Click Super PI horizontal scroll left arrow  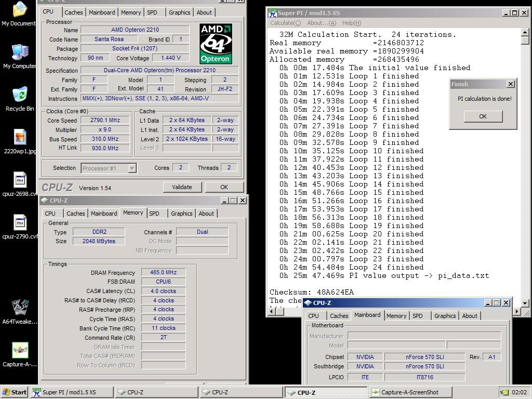click(272, 312)
